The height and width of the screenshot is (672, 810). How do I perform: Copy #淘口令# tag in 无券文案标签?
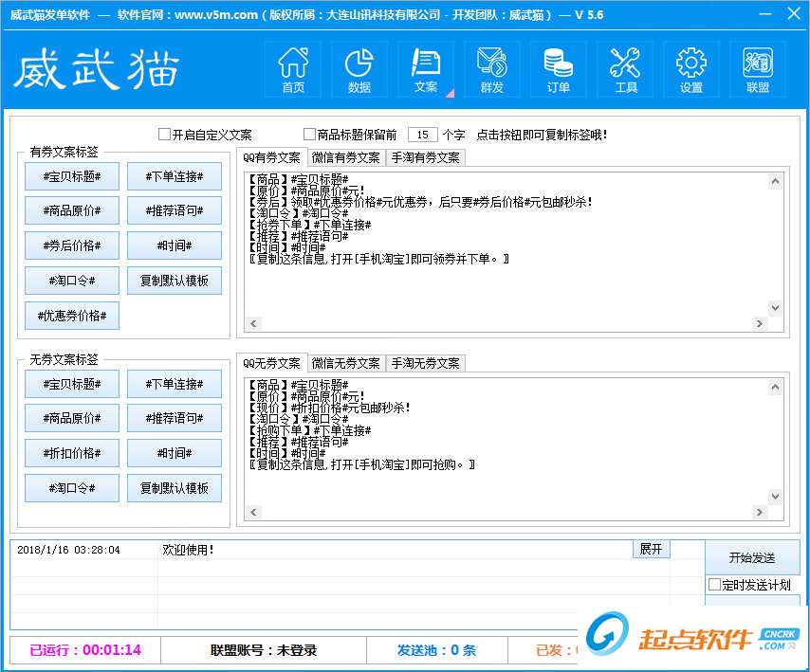tap(72, 488)
